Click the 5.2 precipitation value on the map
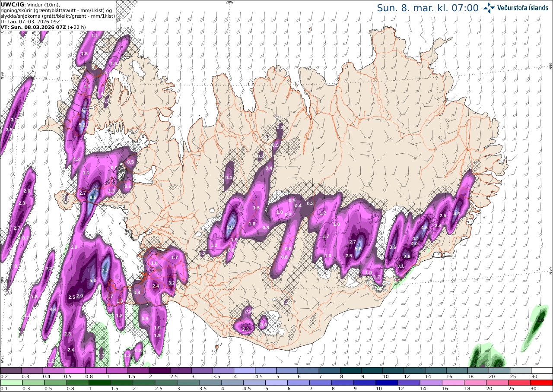The image size is (553, 392). [82, 125]
